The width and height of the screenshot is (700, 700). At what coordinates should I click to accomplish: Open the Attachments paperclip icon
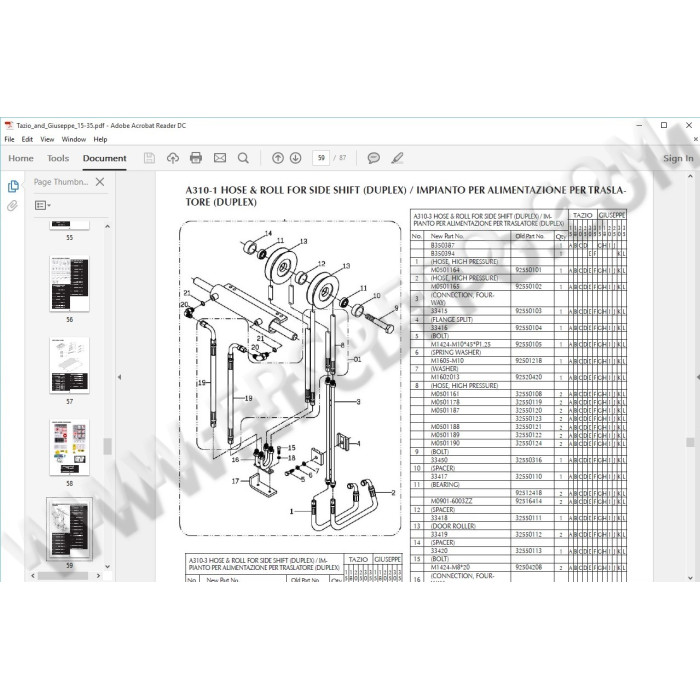(x=12, y=206)
